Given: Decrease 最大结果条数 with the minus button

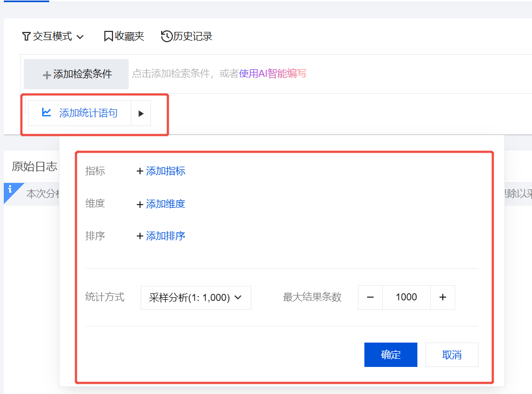Looking at the screenshot, I should tap(370, 297).
